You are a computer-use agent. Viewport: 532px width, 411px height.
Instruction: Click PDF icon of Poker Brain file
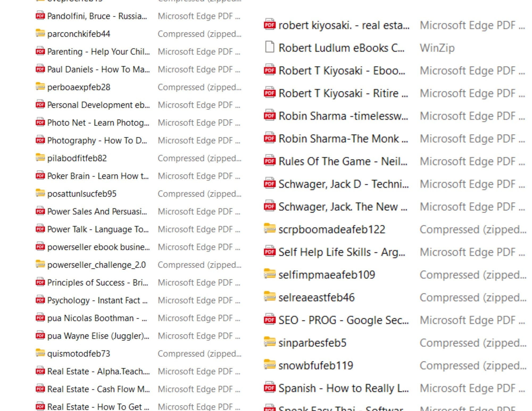(40, 176)
